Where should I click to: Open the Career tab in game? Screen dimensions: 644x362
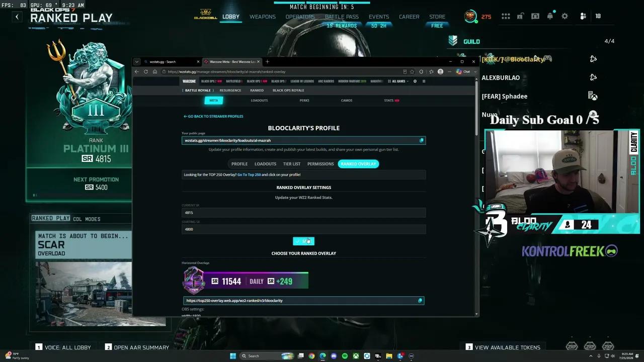tap(409, 17)
